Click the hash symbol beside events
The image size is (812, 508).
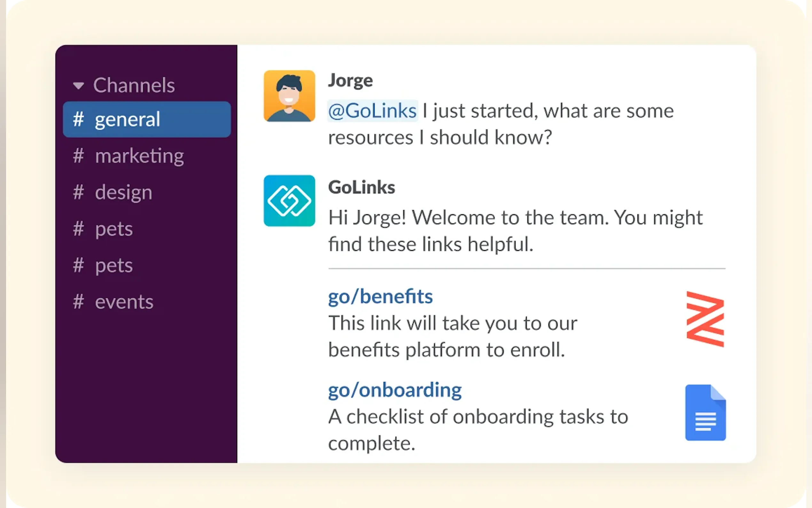click(x=78, y=302)
